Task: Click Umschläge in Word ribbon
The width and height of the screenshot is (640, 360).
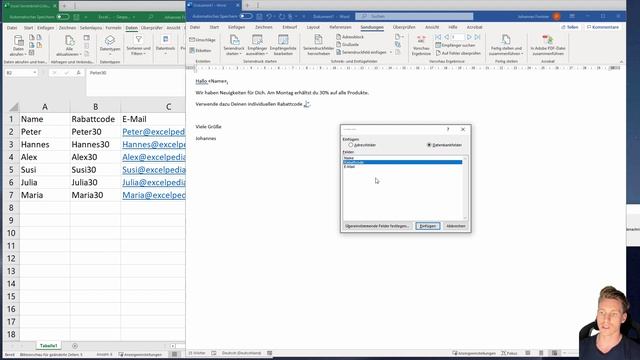Action: point(202,40)
